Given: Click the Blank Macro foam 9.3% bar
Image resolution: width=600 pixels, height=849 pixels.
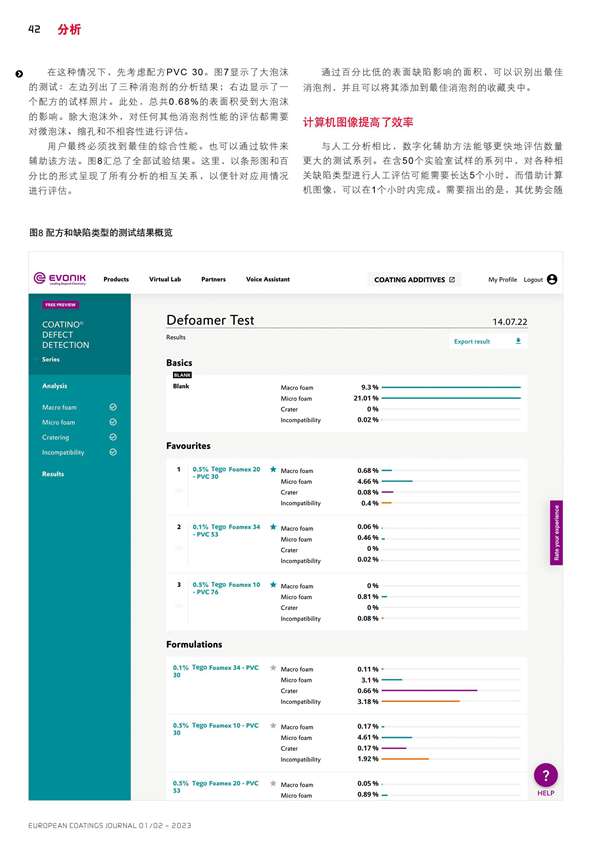Looking at the screenshot, I should [451, 386].
